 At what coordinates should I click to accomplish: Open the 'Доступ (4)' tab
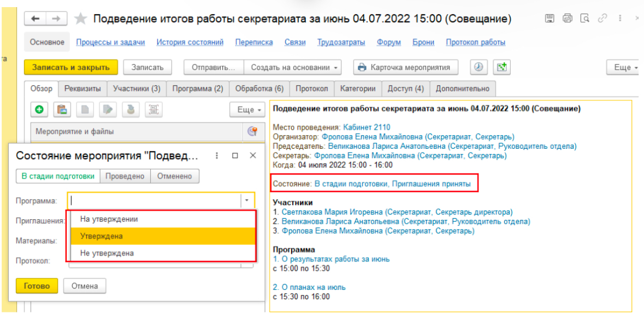(406, 89)
